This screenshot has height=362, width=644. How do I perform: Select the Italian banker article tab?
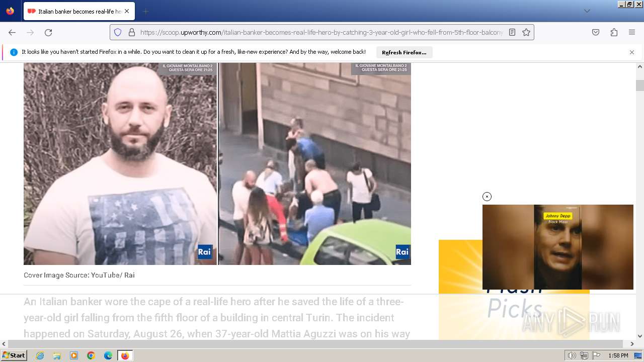click(79, 11)
